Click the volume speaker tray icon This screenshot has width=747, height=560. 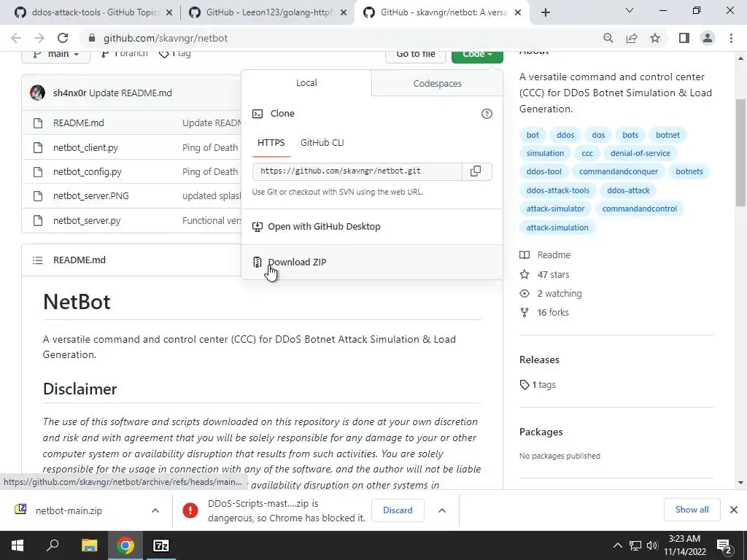click(652, 545)
